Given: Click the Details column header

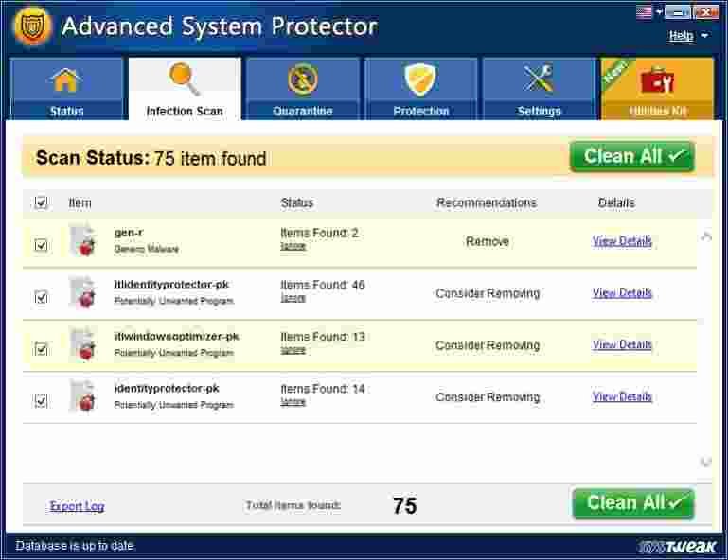Looking at the screenshot, I should pos(616,202).
